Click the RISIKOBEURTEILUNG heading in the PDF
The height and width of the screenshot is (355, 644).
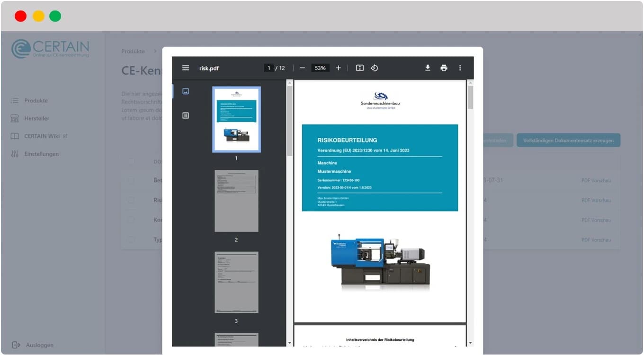pyautogui.click(x=347, y=140)
